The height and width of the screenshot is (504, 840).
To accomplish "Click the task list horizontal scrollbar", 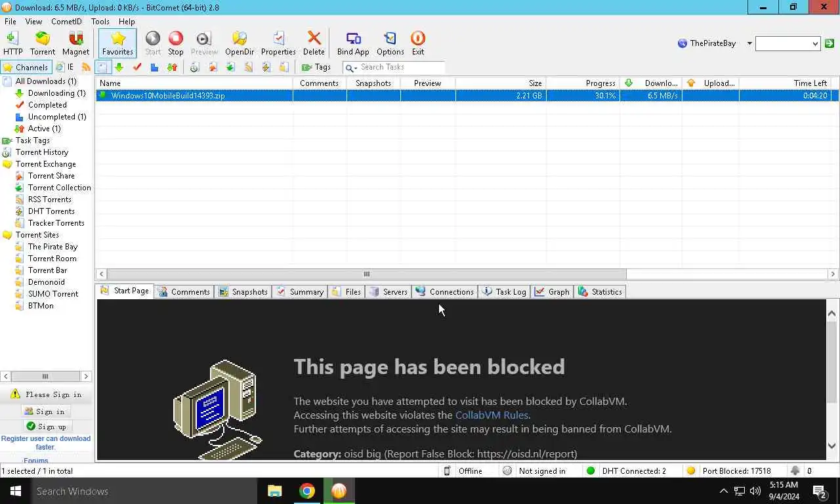I will click(x=366, y=274).
